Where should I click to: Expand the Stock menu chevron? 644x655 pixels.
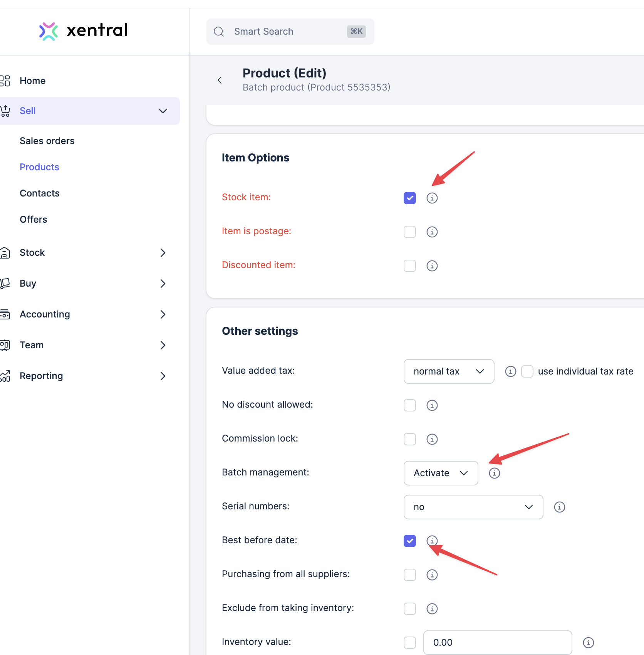(x=163, y=253)
